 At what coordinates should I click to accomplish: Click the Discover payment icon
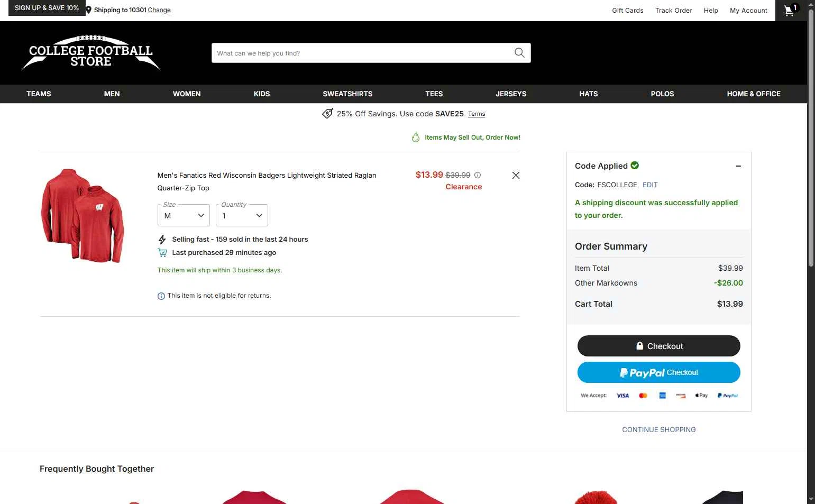pos(681,396)
